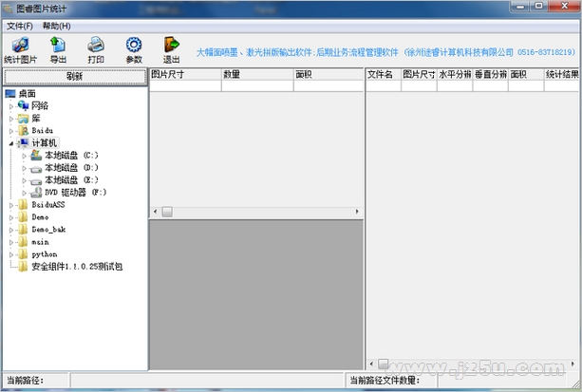
Task: Select 本地磁盘 (C:) drive icon
Action: click(36, 155)
